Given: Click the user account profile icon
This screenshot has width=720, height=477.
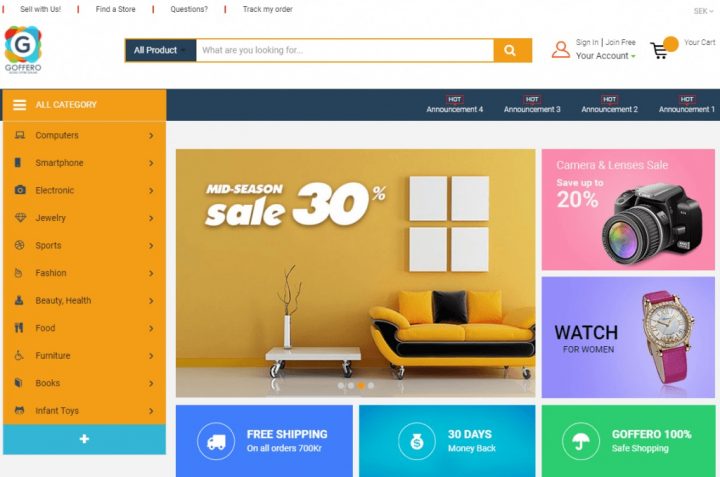Looking at the screenshot, I should coord(561,50).
